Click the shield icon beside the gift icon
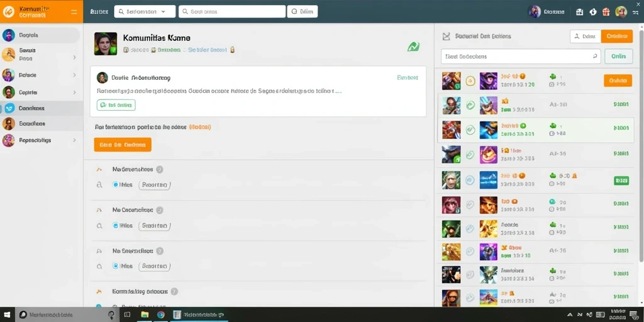Screen dimensions: 644x322 click(593, 12)
